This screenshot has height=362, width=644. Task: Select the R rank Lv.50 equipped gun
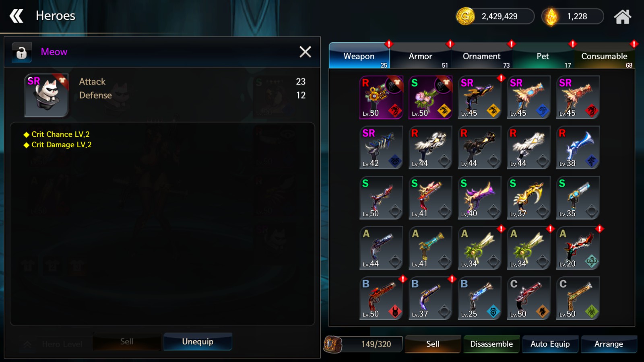(x=381, y=97)
